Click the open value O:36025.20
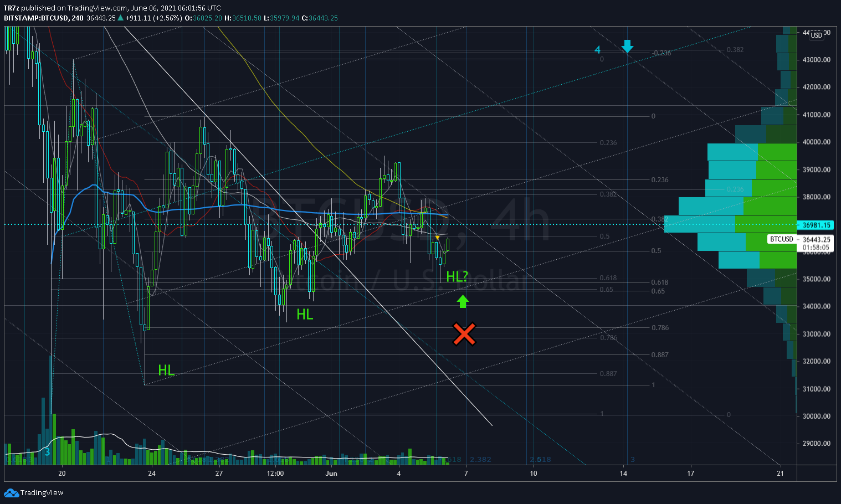This screenshot has height=504, width=841. point(203,18)
